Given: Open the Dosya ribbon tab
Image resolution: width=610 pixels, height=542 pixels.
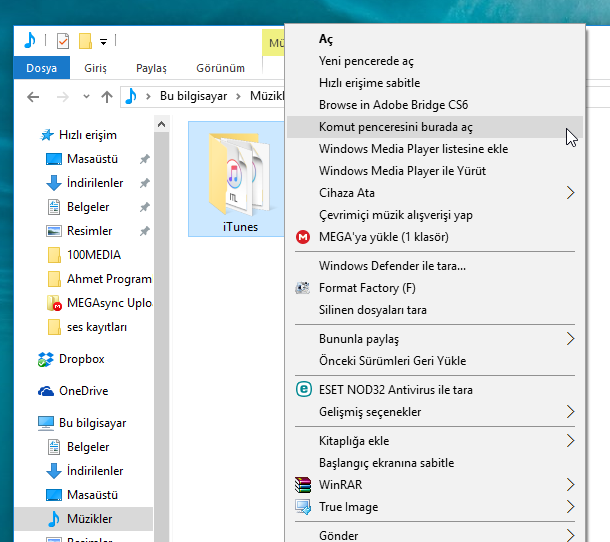Looking at the screenshot, I should coord(42,68).
